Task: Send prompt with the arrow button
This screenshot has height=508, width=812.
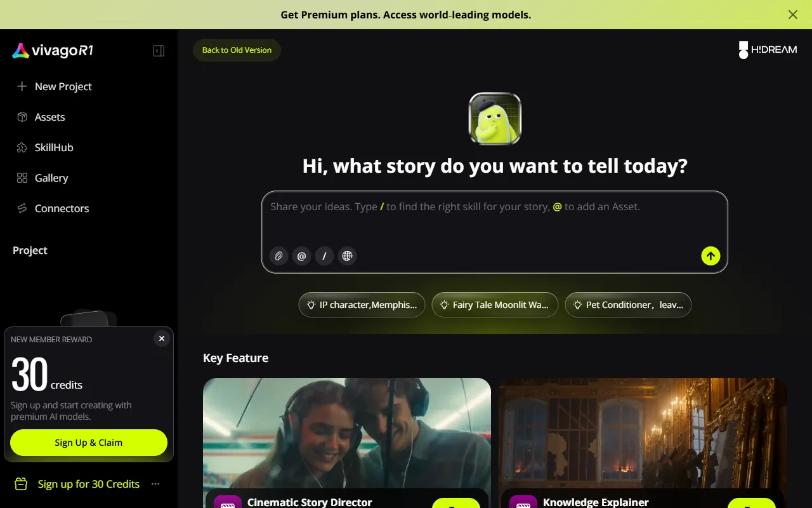Action: pos(710,256)
